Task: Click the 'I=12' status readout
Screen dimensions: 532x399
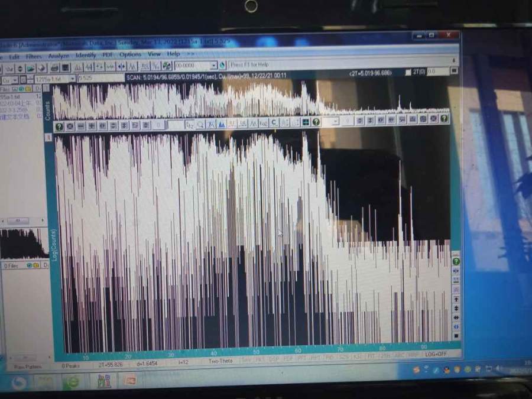Action: 183,362
